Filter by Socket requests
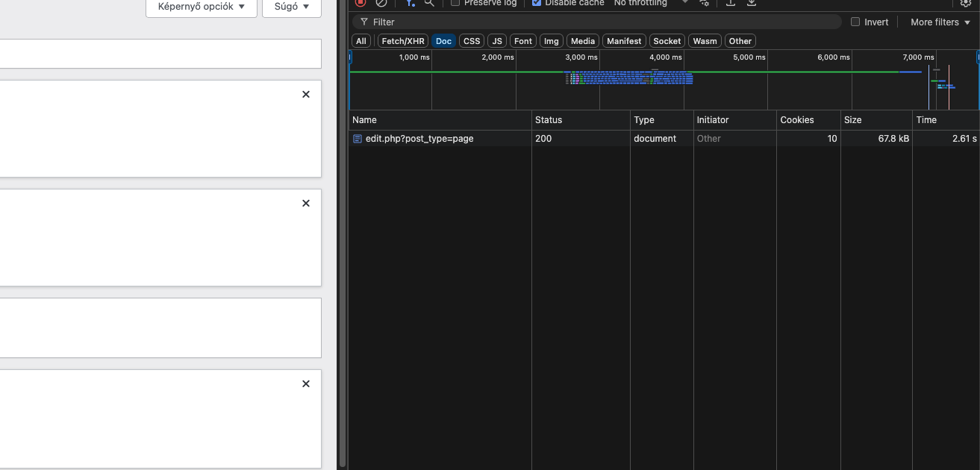The height and width of the screenshot is (470, 980). [667, 41]
